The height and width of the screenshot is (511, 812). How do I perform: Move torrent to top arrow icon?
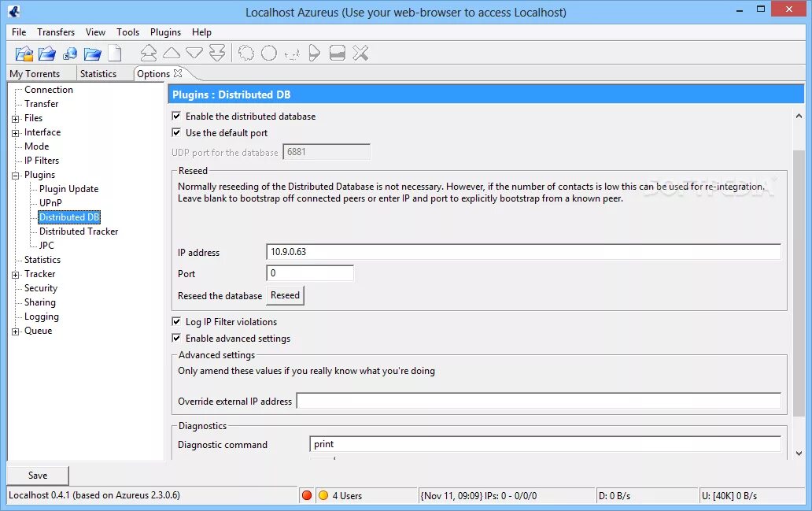pyautogui.click(x=149, y=53)
